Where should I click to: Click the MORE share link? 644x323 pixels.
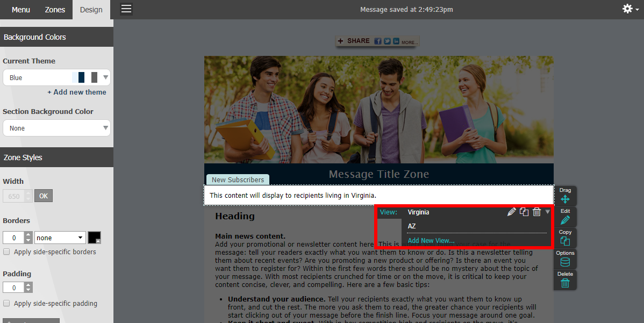pos(410,42)
